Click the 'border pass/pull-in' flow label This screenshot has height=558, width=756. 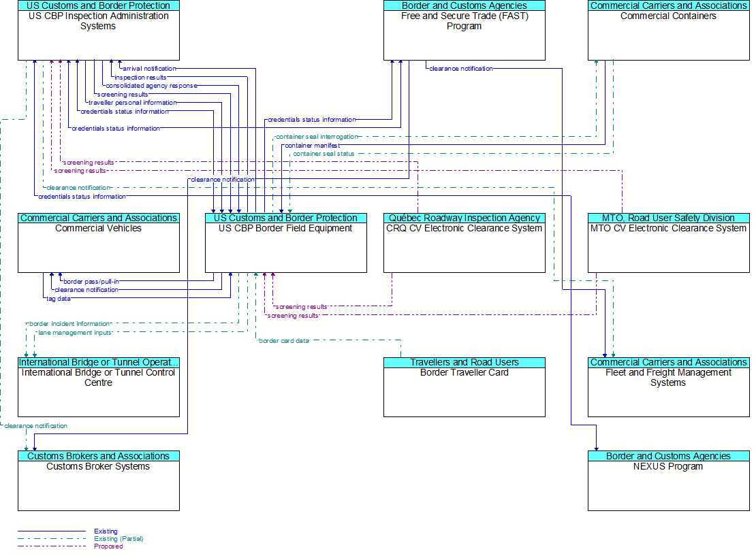(91, 282)
